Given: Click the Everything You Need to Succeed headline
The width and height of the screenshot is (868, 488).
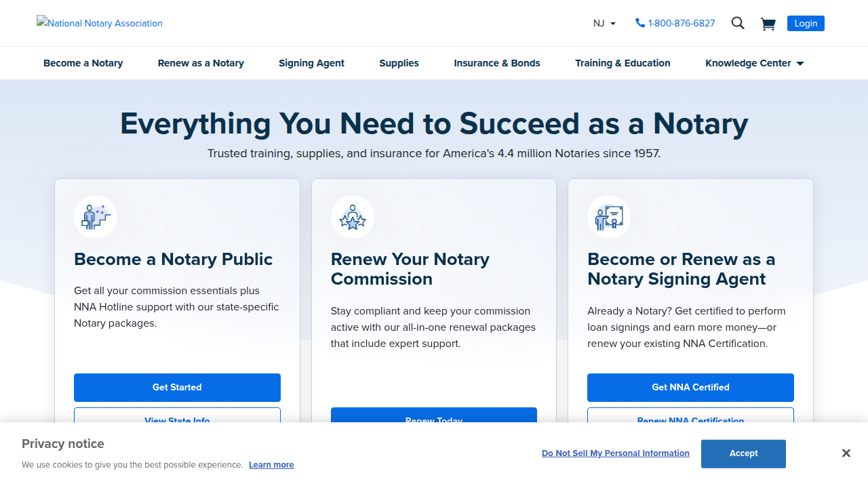Looking at the screenshot, I should click(434, 123).
